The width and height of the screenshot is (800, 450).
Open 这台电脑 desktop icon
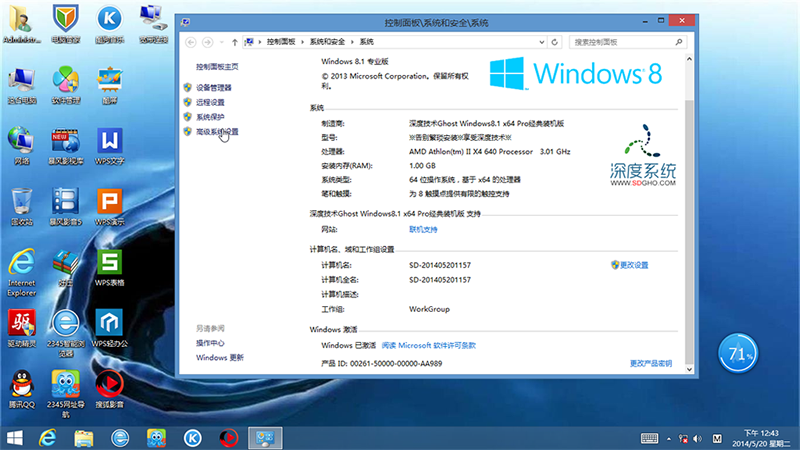21,86
